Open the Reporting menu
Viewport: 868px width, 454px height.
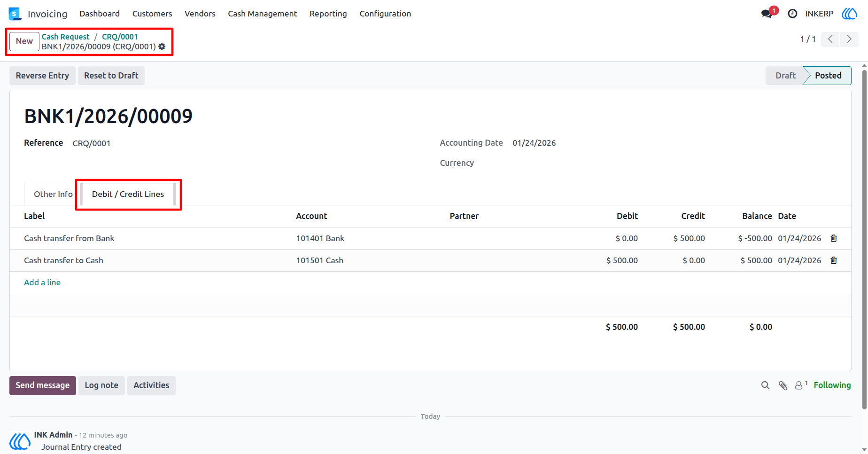coord(328,14)
